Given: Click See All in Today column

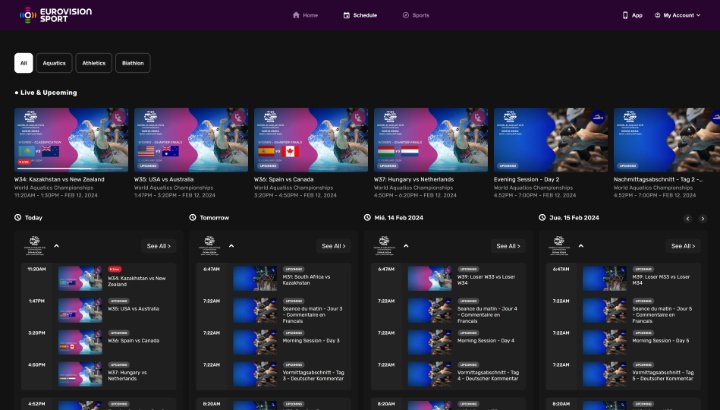Looking at the screenshot, I should coord(158,246).
